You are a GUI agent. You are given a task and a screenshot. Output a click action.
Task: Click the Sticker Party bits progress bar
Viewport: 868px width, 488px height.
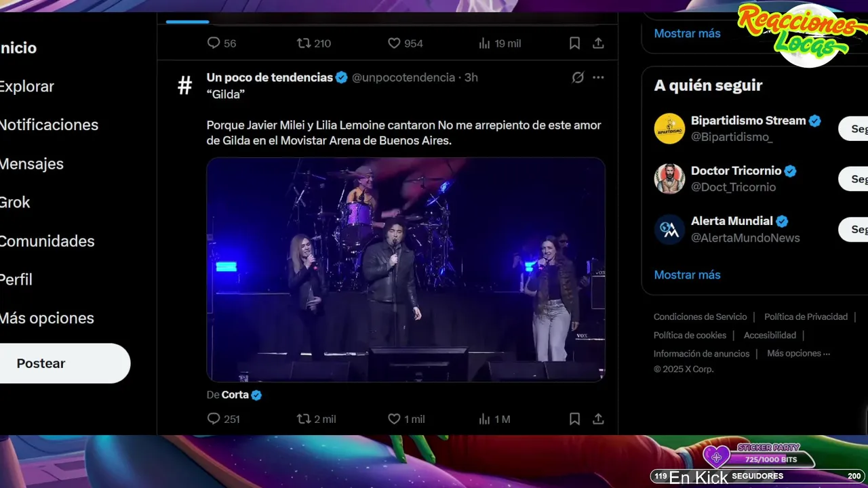[770, 460]
